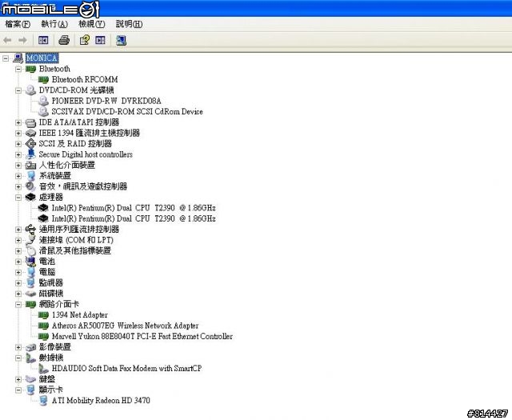Click the Bluetooth RFCOMM device icon
The image size is (512, 420).
[x=43, y=80]
